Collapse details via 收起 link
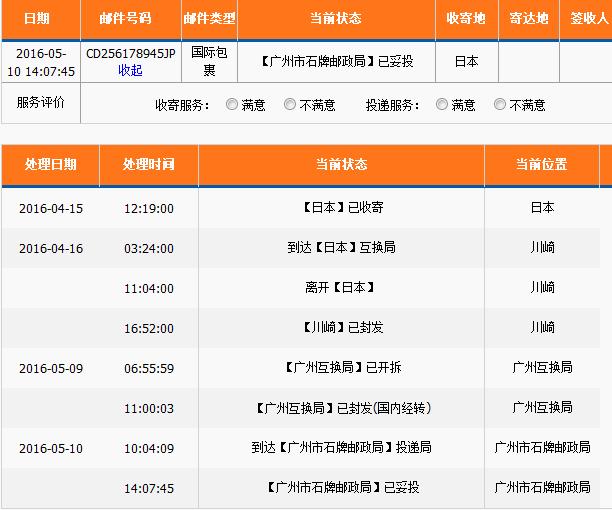This screenshot has height=510, width=612. 130,71
